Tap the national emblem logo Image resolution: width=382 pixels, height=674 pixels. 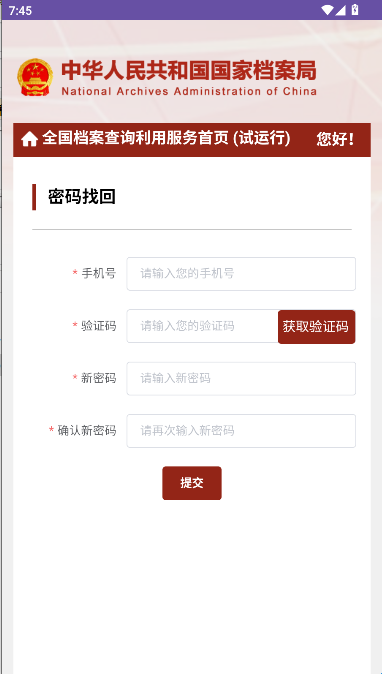[35, 77]
